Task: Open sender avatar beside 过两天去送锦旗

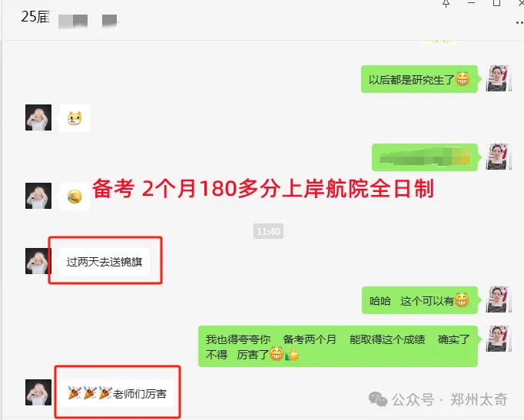Action: 38,261
